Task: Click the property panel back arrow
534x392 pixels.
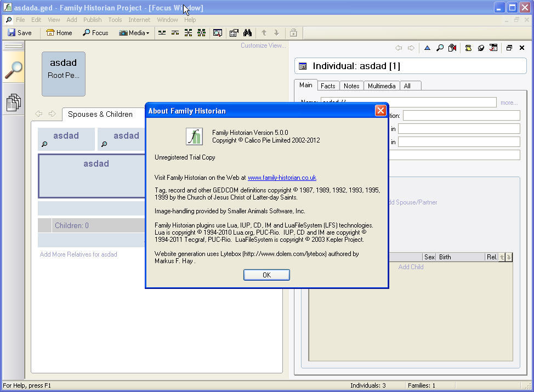Action: click(399, 48)
